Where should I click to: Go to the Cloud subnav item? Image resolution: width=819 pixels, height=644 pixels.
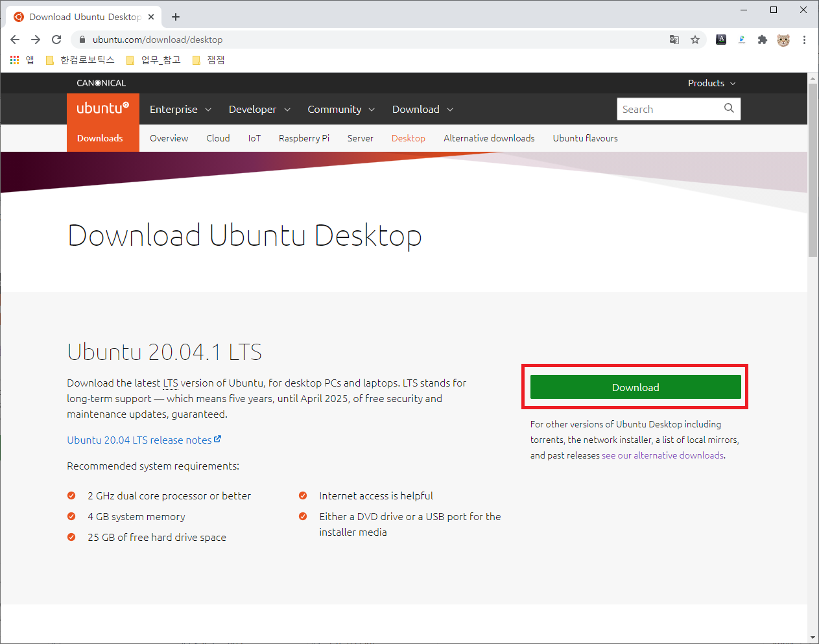[218, 138]
